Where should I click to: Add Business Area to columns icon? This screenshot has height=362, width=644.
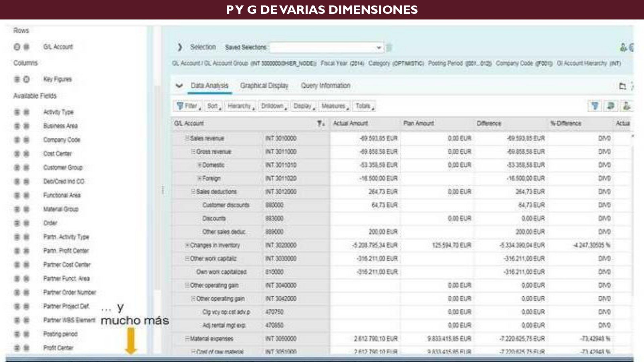[26, 126]
